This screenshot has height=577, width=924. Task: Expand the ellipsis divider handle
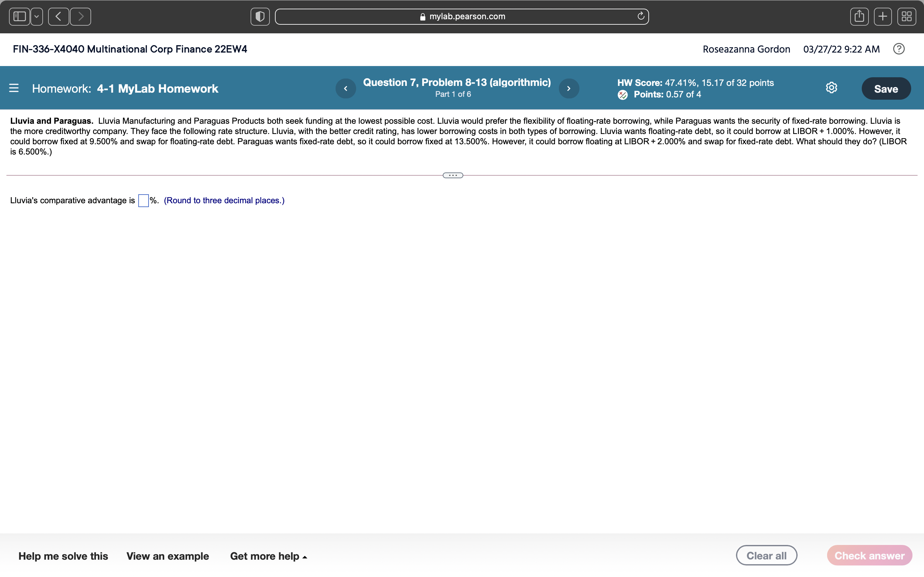pos(452,175)
